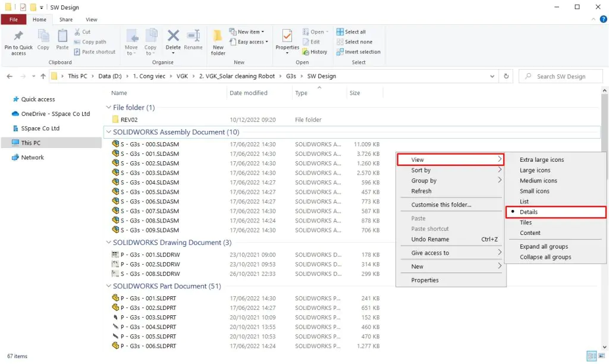The height and width of the screenshot is (364, 609).
Task: Choose Tiles view option
Action: 526,222
